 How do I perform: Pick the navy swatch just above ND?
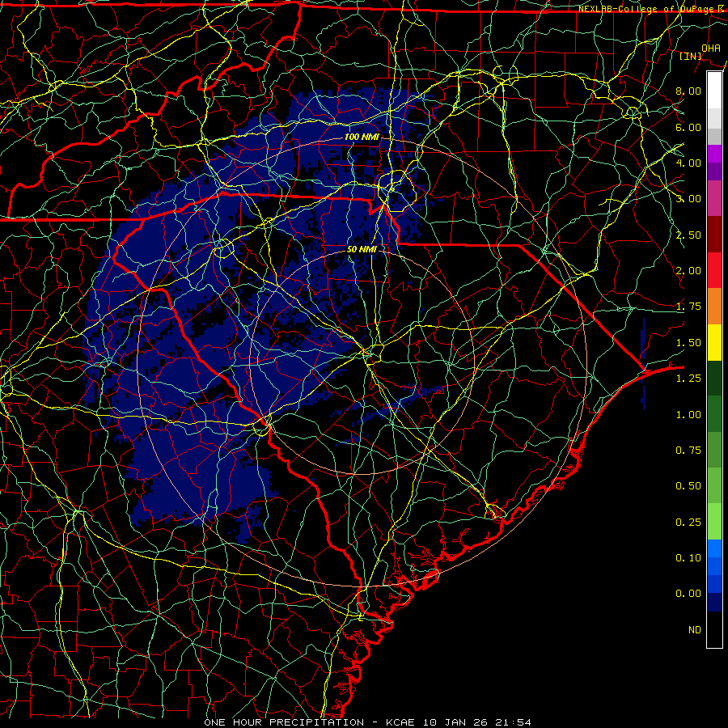(x=714, y=603)
